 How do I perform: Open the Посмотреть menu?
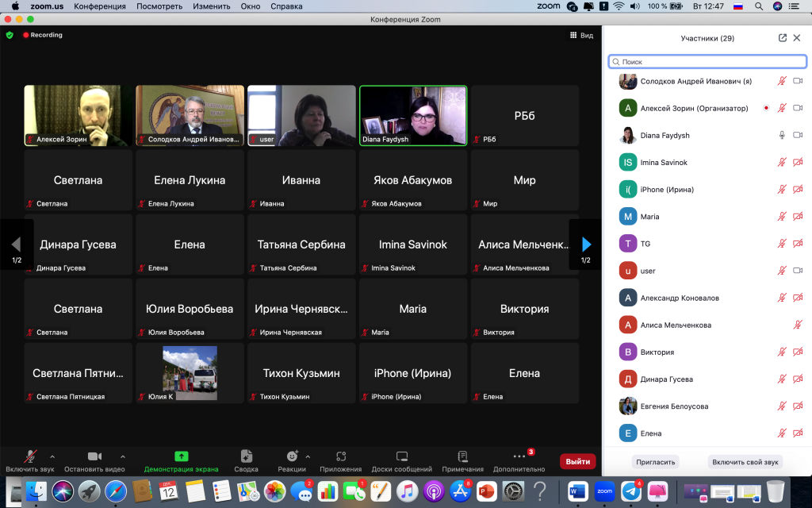coord(159,6)
